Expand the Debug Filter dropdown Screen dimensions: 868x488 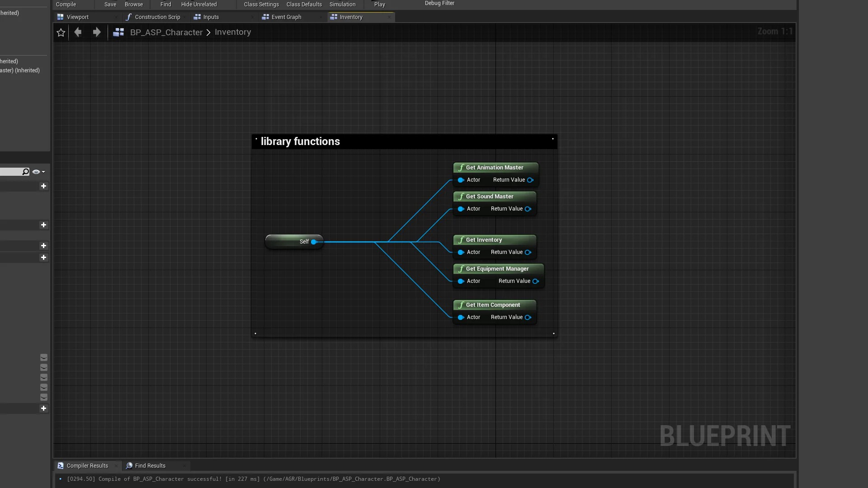439,4
